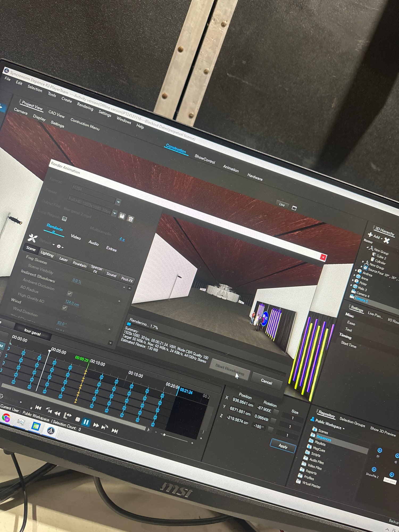This screenshot has height=532, width=399.
Task: Click the AO Radius value 124.0 cm
Action: [72, 303]
